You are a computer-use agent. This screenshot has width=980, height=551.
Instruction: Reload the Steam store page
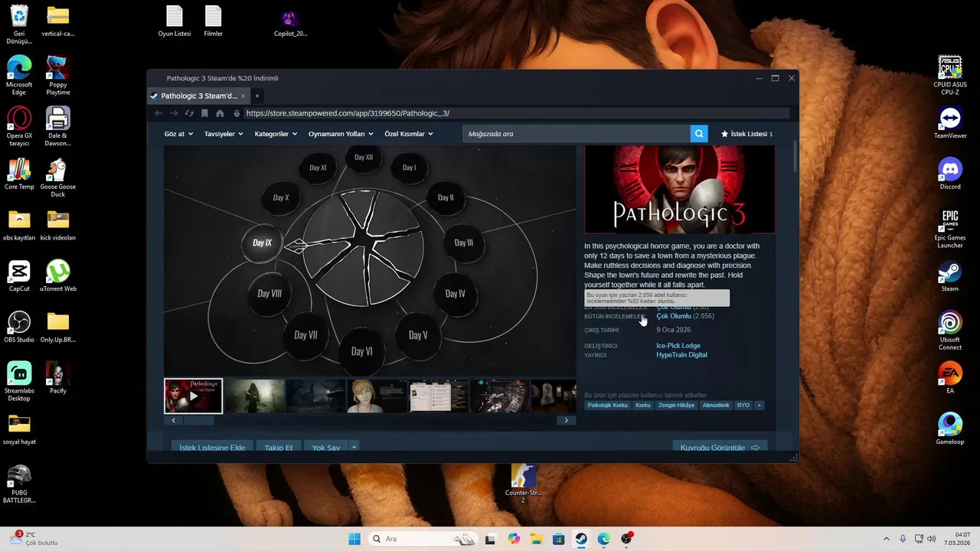pos(189,113)
